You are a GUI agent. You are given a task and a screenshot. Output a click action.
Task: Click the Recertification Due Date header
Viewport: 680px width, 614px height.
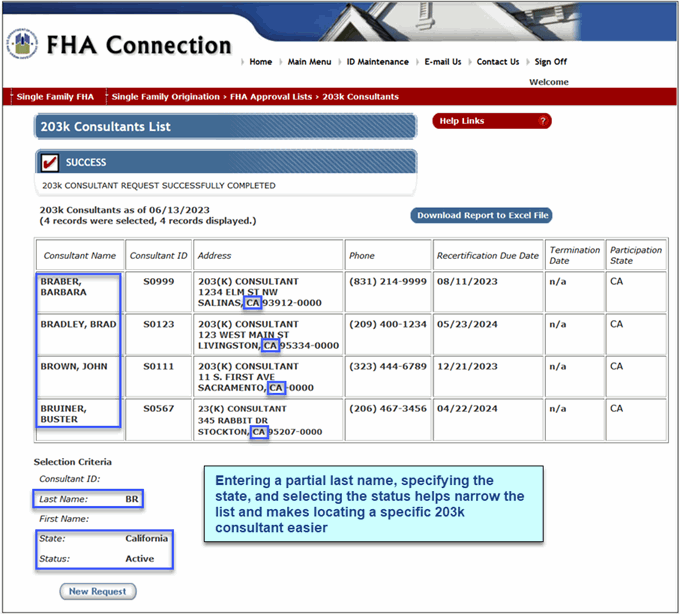tap(487, 256)
